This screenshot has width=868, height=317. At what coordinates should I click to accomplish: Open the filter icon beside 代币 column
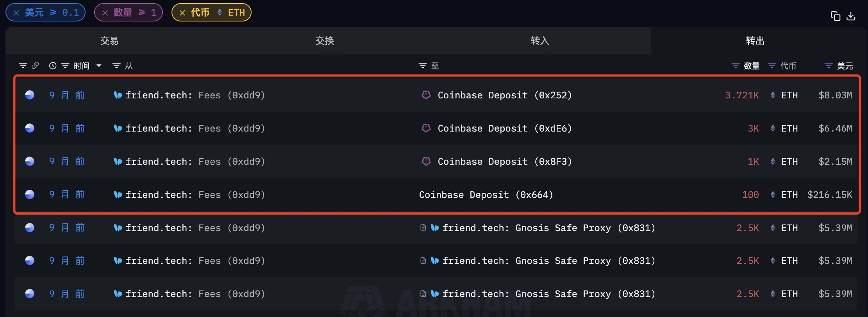pos(772,66)
